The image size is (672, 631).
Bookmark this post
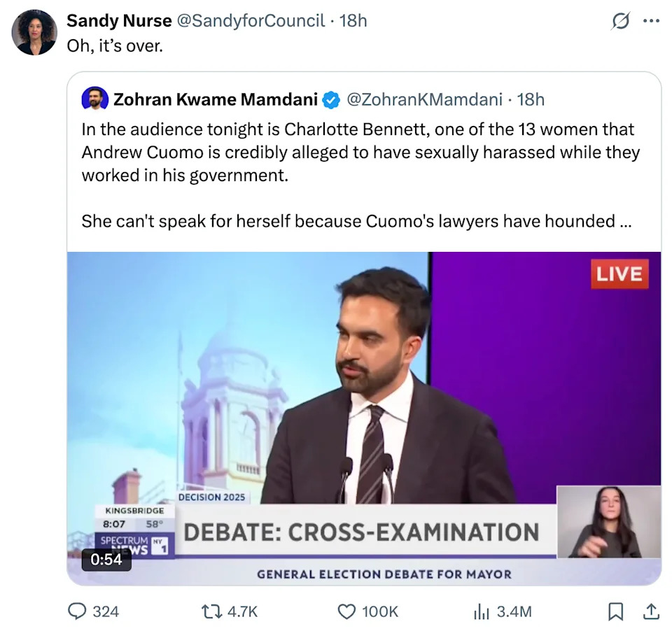click(x=615, y=611)
